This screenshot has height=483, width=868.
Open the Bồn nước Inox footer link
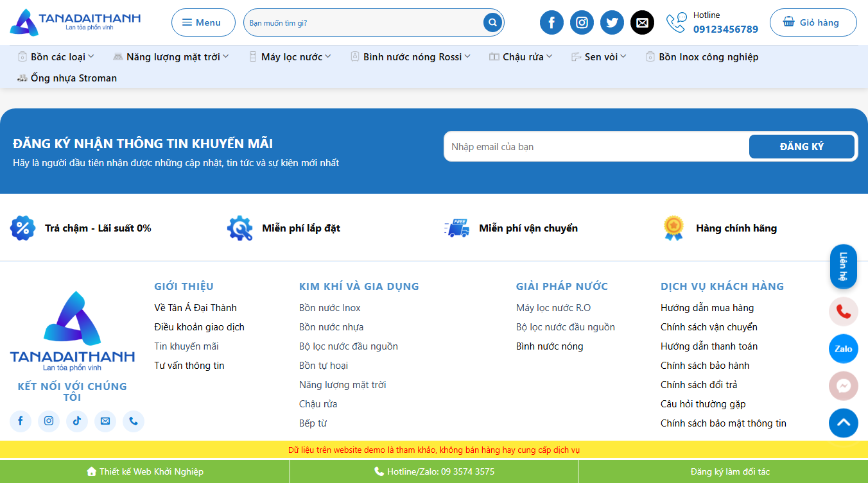330,308
